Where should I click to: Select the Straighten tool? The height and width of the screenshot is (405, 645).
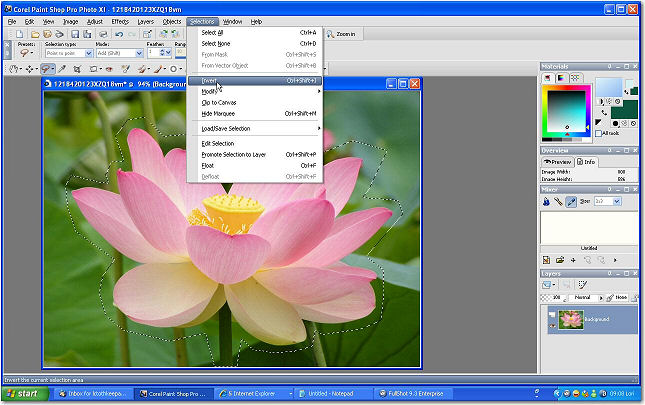(x=94, y=69)
